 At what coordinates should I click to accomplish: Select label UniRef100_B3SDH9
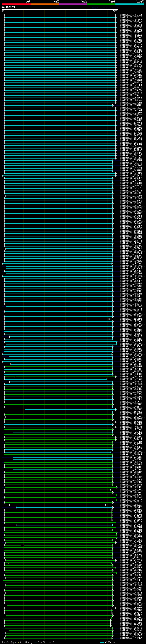pyautogui.click(x=131, y=161)
